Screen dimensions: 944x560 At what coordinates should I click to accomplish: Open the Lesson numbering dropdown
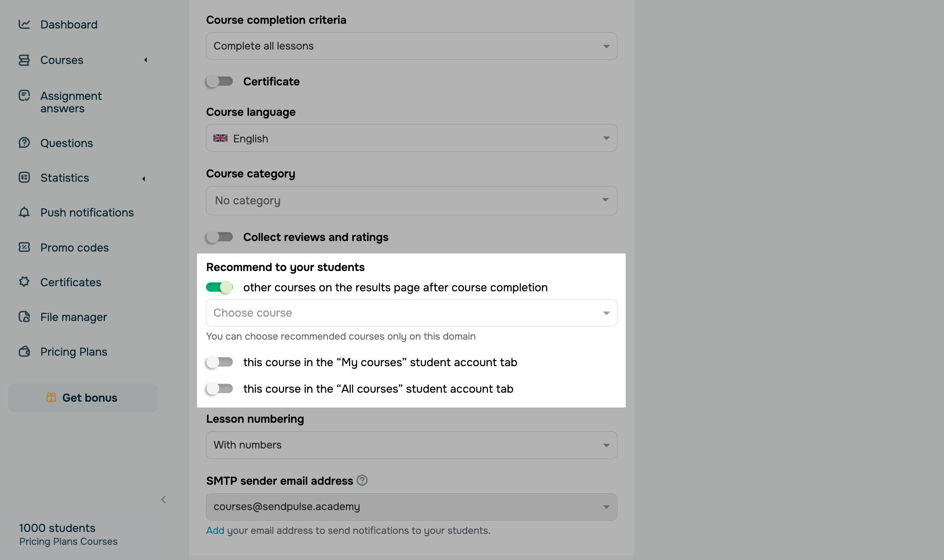412,445
